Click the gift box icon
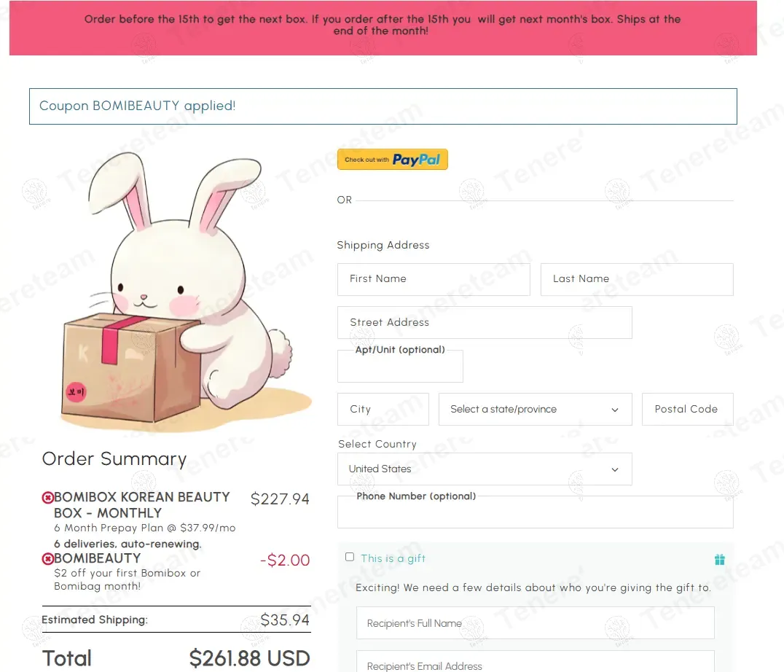The image size is (784, 672). (x=719, y=560)
